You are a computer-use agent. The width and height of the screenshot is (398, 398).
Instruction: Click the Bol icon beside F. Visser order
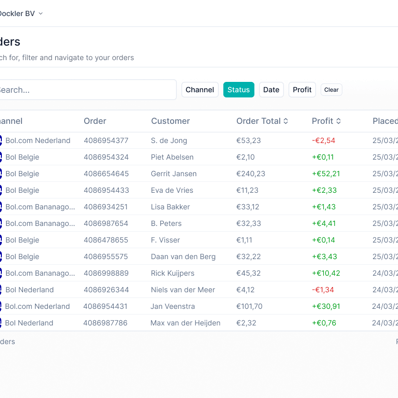click(x=1, y=240)
